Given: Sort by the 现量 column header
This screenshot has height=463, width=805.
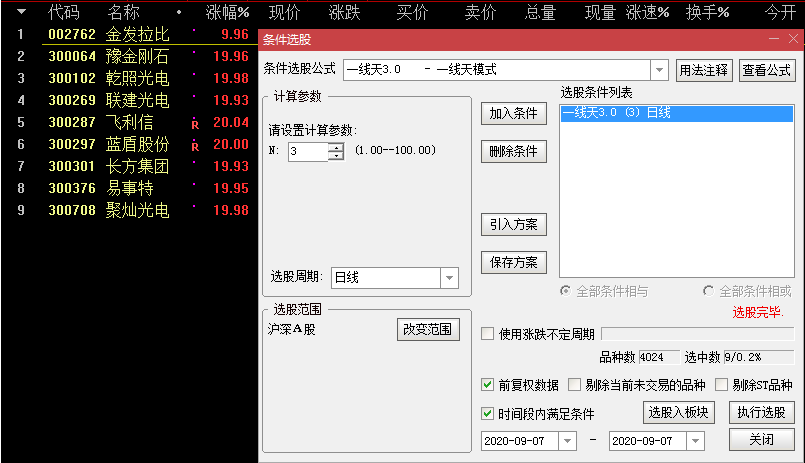Looking at the screenshot, I should pos(600,12).
